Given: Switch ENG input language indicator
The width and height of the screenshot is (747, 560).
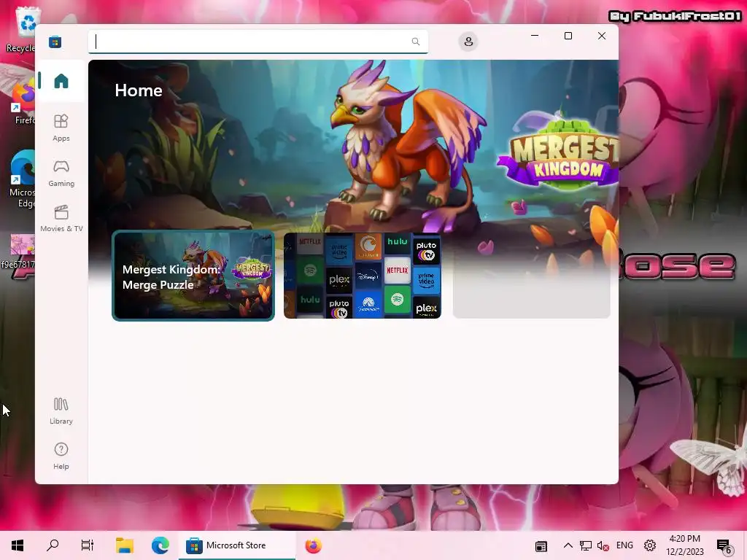Looking at the screenshot, I should point(624,545).
